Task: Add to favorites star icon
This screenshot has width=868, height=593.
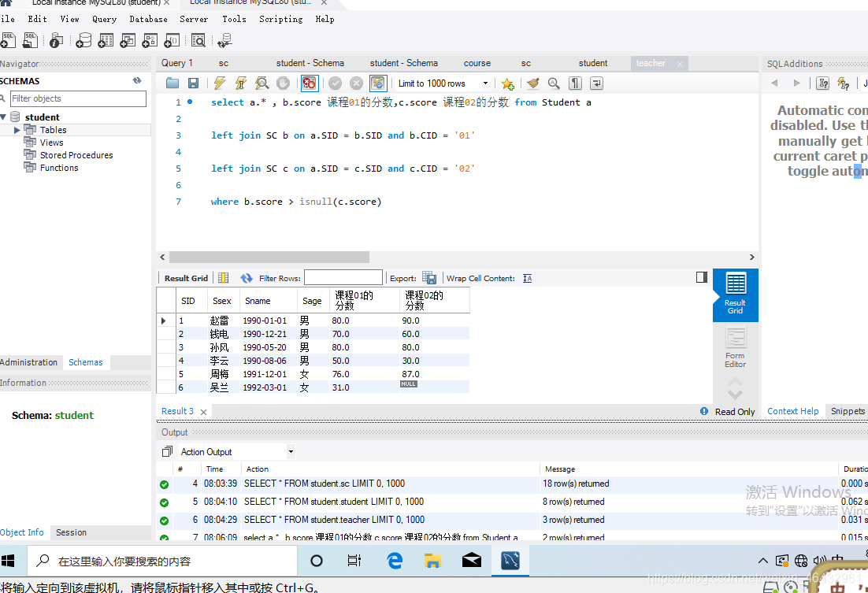Action: 507,83
